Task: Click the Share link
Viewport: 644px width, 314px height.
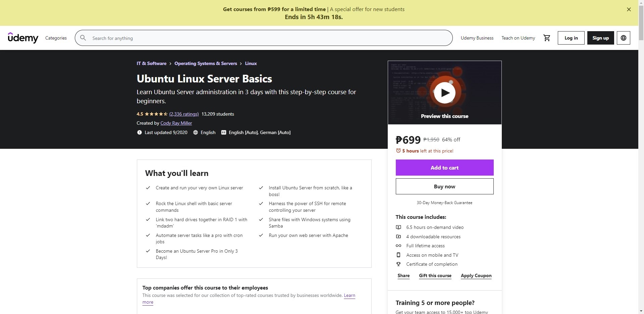Action: 404,275
